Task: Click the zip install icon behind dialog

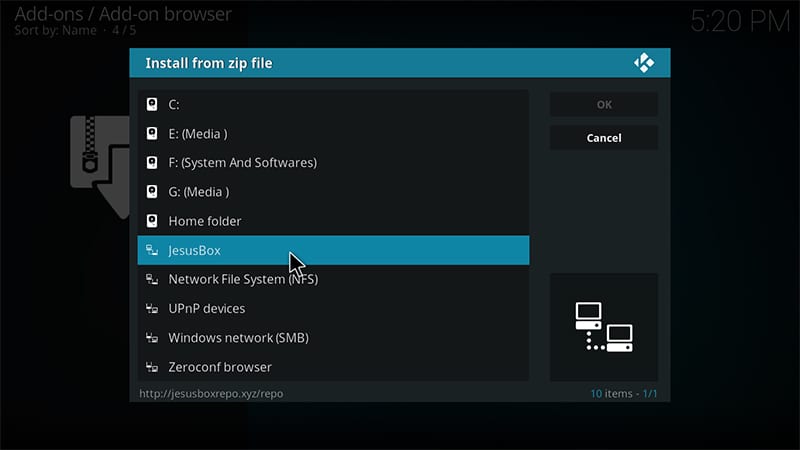Action: click(x=100, y=167)
